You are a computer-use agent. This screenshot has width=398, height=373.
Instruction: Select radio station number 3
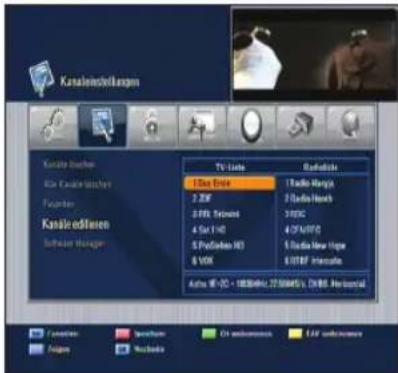(x=322, y=214)
